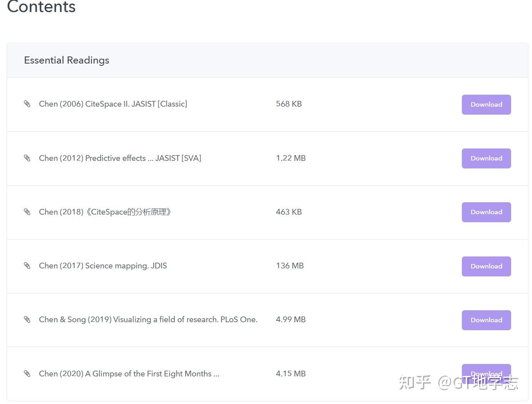Screen dimensions: 532x404
Task: Open Chen (2017) Science mapping. JDIS title
Action: click(x=103, y=266)
